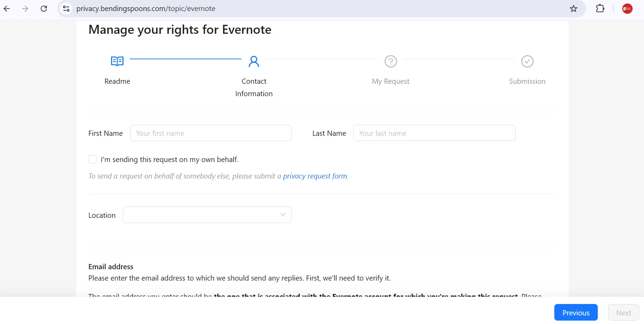Click the browser forward arrow
Image resolution: width=644 pixels, height=324 pixels.
[x=24, y=9]
